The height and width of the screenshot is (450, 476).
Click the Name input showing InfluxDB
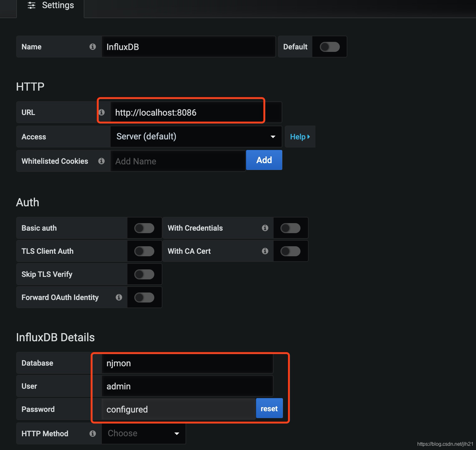(x=189, y=47)
